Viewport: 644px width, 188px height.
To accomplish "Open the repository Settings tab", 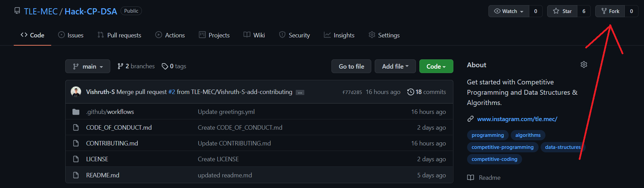I will [x=384, y=35].
